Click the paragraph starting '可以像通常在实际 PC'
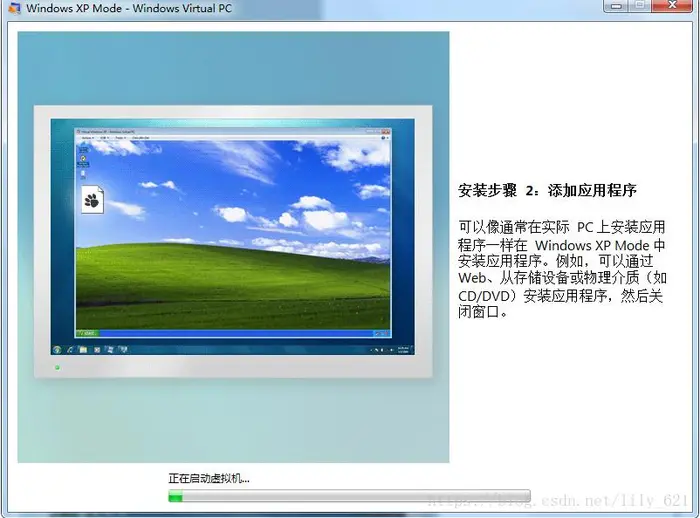Viewport: 700px width, 518px height. point(562,269)
